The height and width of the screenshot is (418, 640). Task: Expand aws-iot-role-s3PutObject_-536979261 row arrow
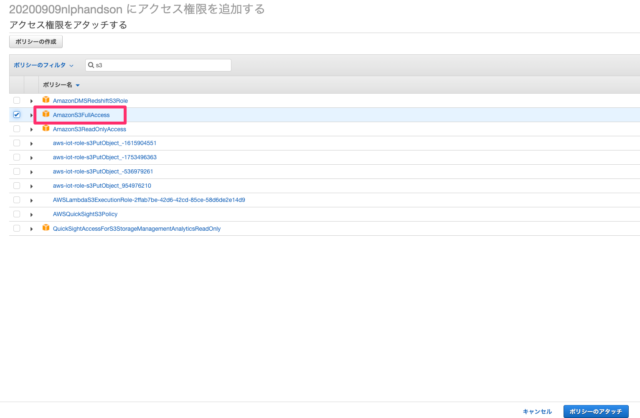[x=31, y=172]
